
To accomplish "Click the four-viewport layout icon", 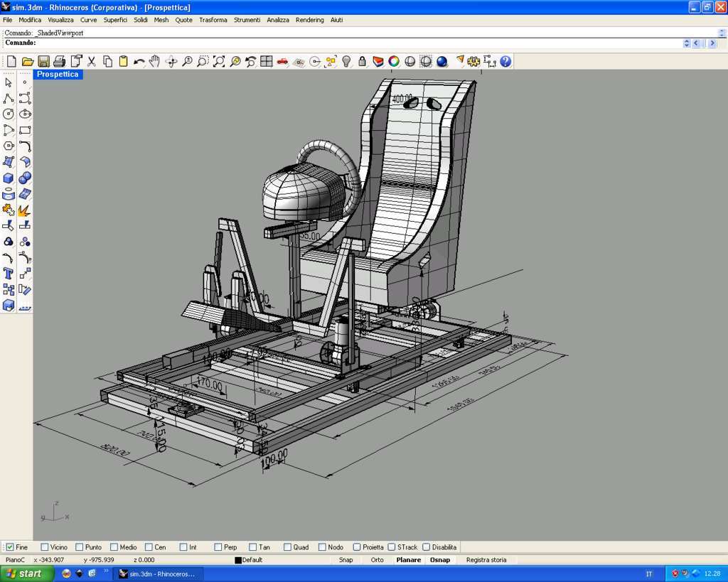I will [x=267, y=61].
